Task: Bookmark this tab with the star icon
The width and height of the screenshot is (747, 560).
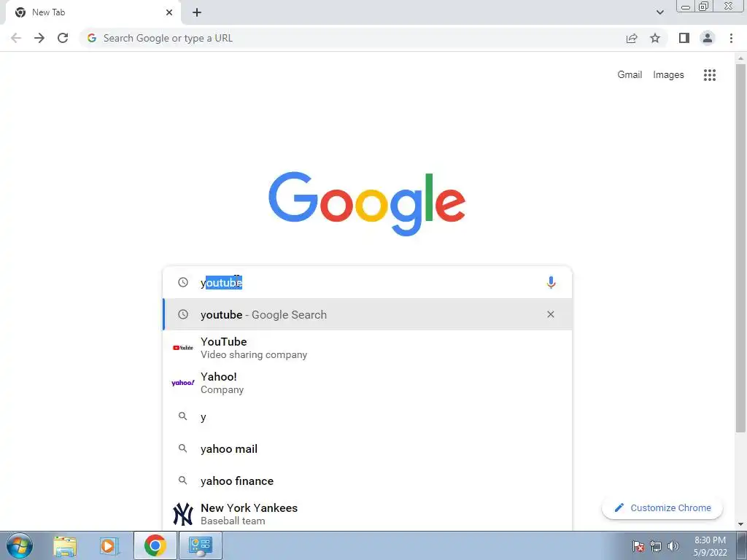Action: click(x=655, y=38)
